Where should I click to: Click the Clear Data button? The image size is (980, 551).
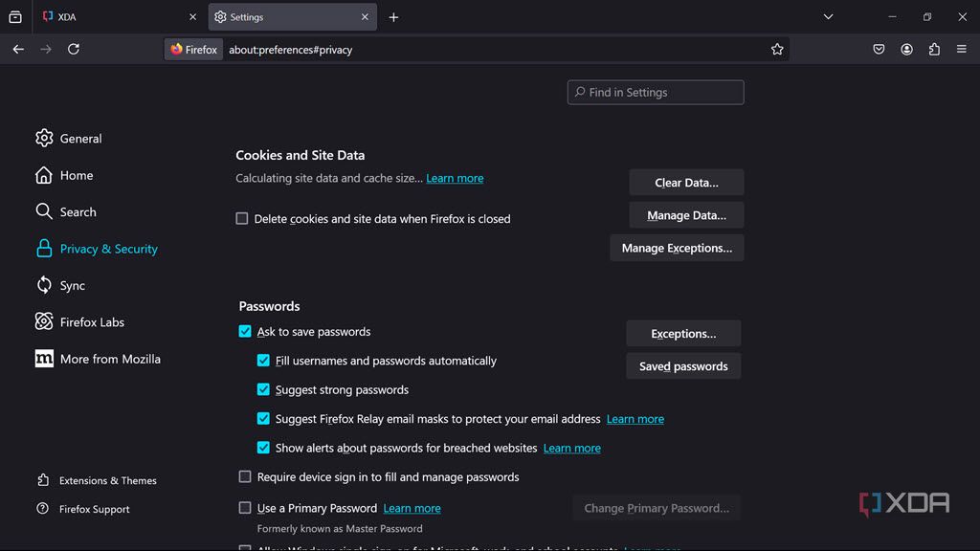686,183
